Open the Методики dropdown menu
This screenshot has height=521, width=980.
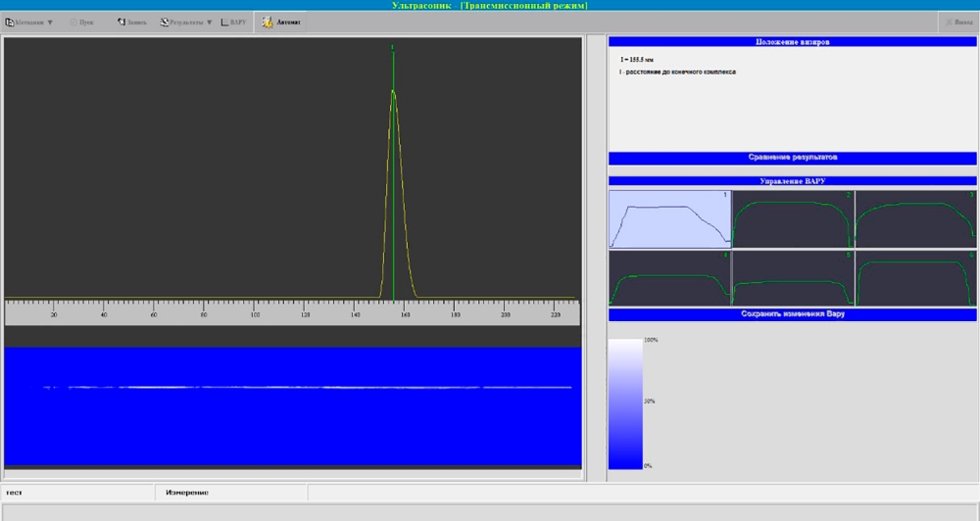(x=29, y=22)
